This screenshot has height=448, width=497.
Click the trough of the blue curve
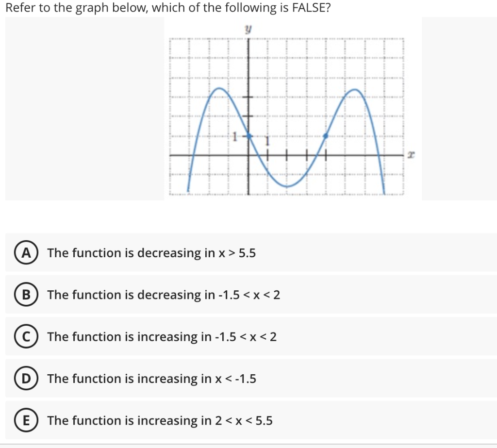[286, 185]
